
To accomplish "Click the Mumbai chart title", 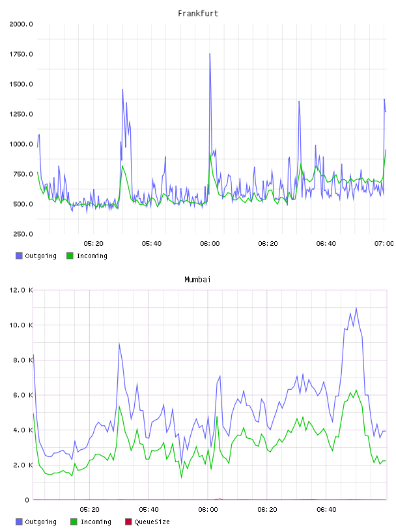I will point(197,280).
